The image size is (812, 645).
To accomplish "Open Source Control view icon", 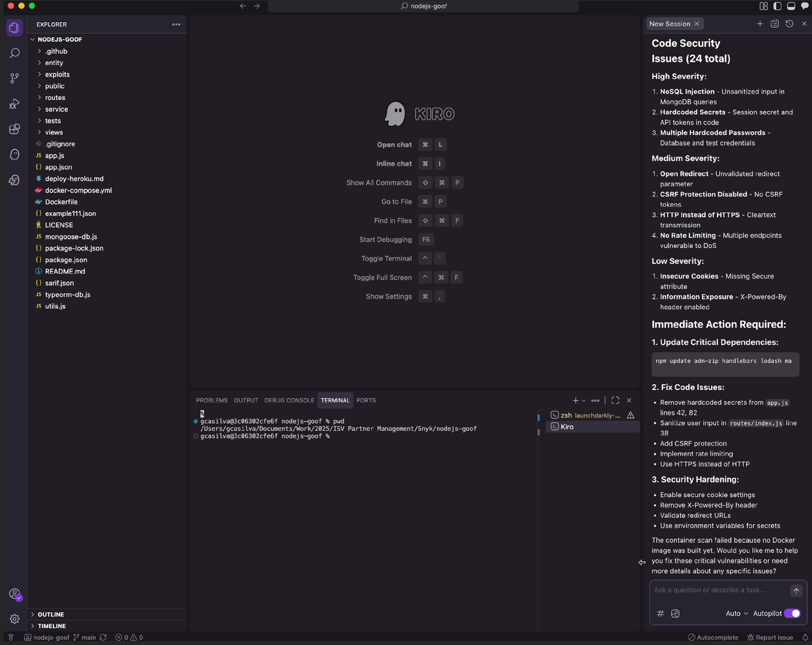I will click(14, 78).
